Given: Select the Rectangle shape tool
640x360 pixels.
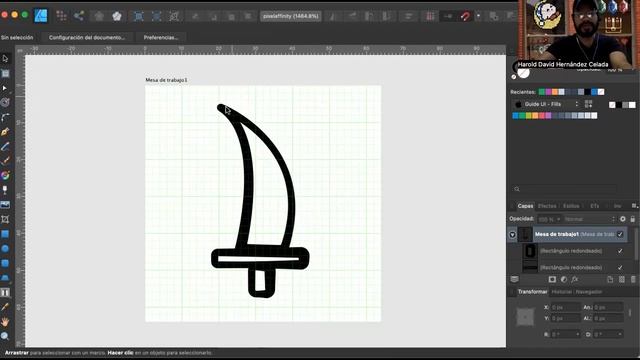Looking at the screenshot, I should (5, 234).
